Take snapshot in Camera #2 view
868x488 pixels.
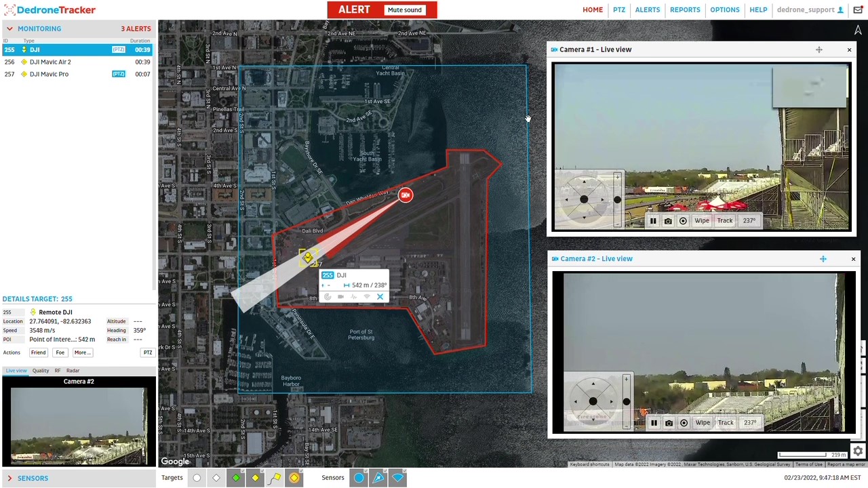669,423
